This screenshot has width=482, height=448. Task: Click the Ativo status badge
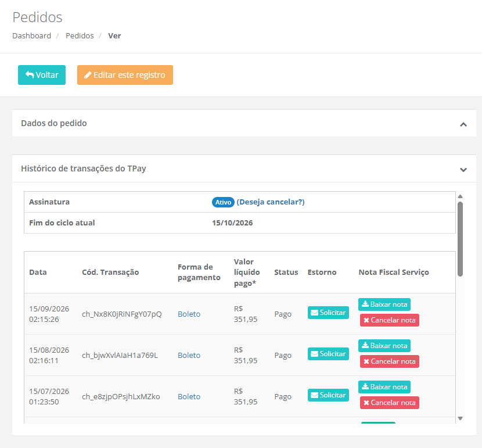(223, 202)
